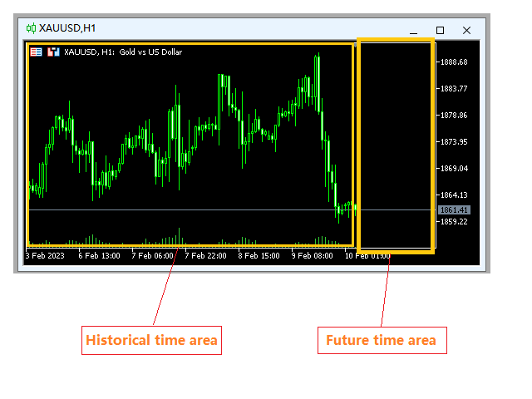Maximize the XAUUSD,H1 chart window
The image size is (532, 399).
[x=440, y=31]
